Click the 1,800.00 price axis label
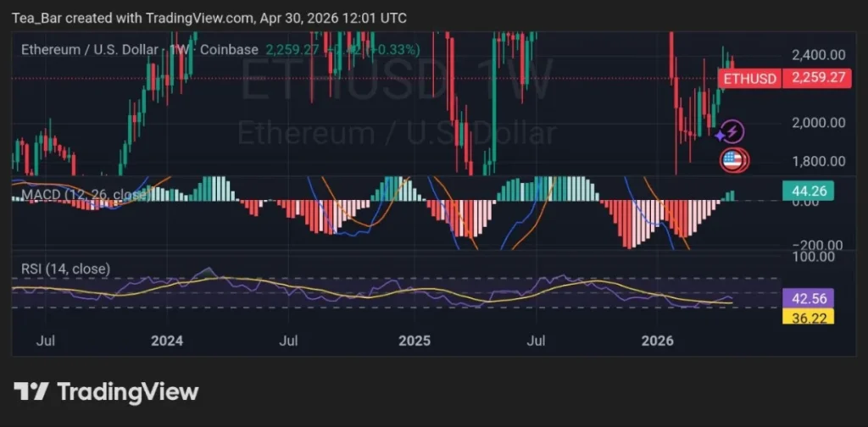This screenshot has height=427, width=868. pyautogui.click(x=819, y=161)
